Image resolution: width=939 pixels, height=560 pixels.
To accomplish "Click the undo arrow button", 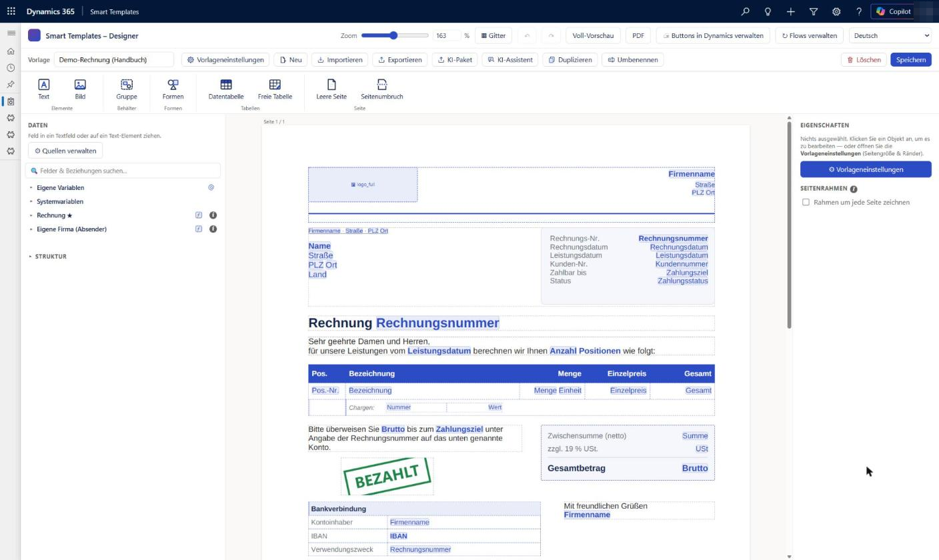I will click(527, 35).
